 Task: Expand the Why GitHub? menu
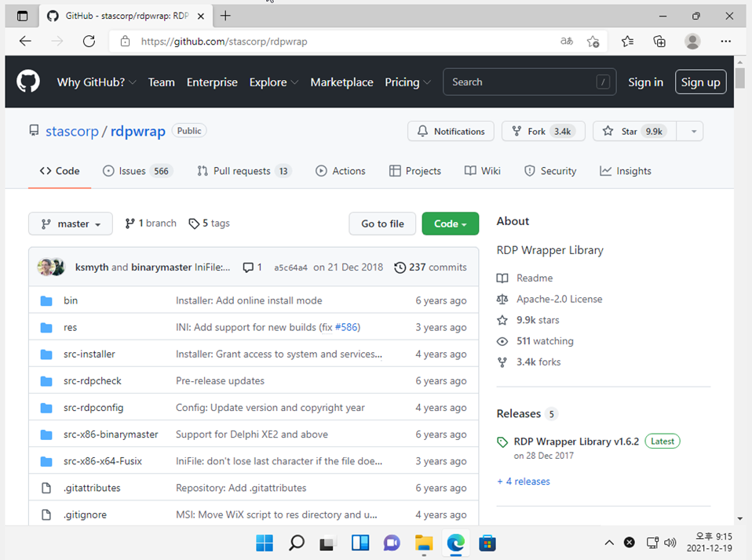(x=97, y=82)
